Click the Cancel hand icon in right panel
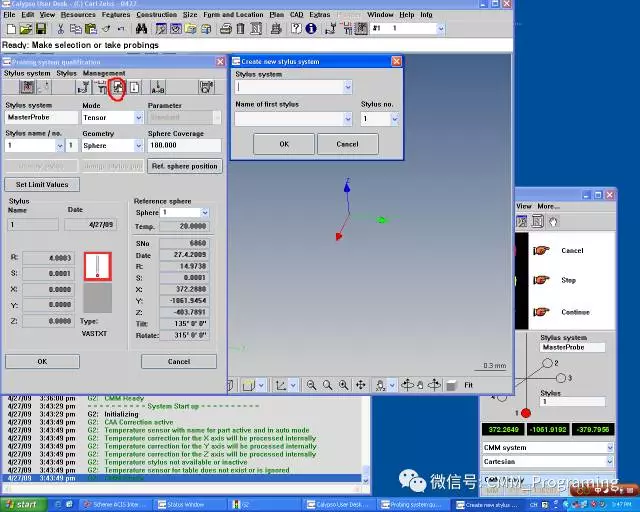 (541, 250)
